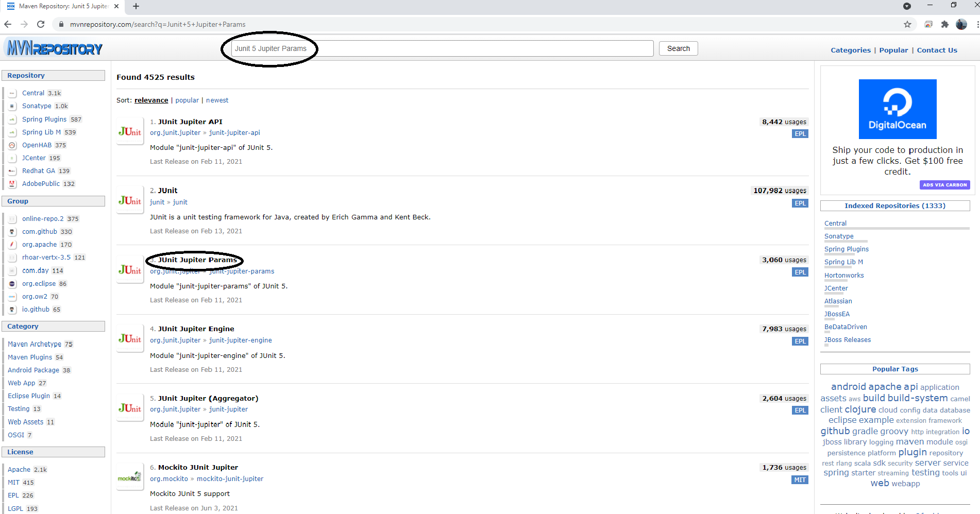Click the 3,060 usages link
Screen dimensions: 980x514
[x=784, y=260]
